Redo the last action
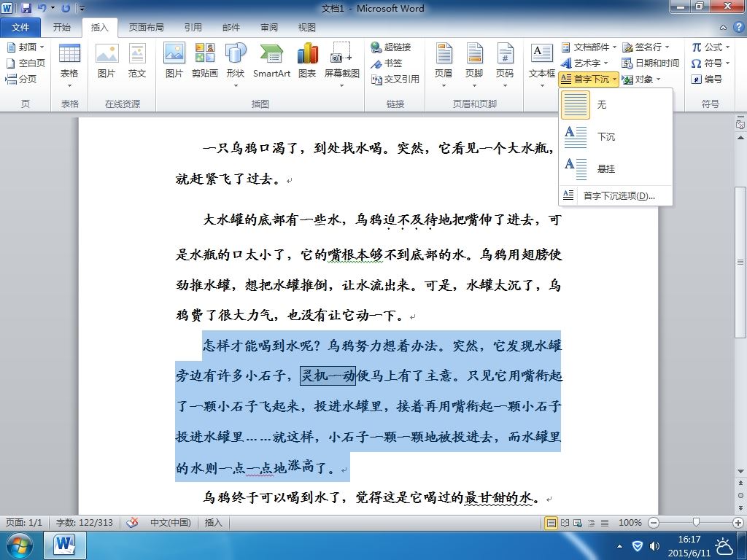 66,8
